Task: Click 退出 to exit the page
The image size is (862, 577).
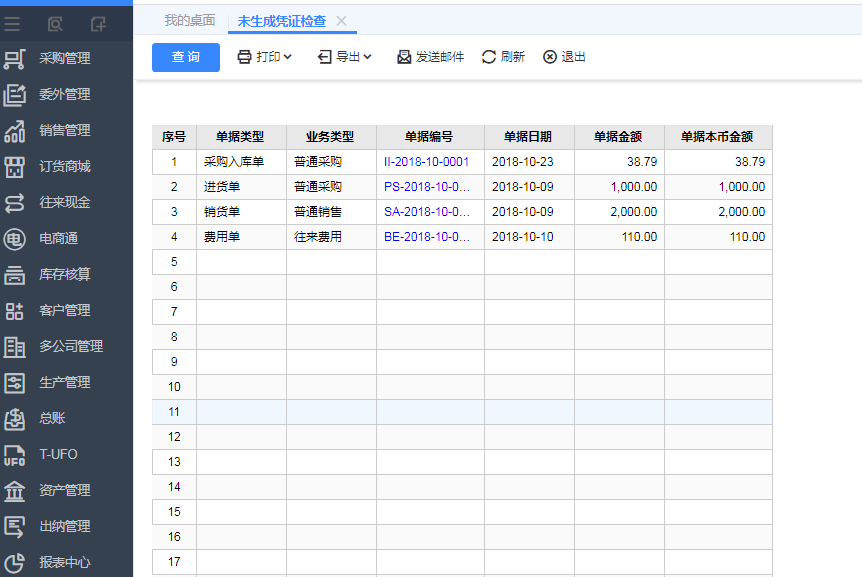Action: (564, 57)
